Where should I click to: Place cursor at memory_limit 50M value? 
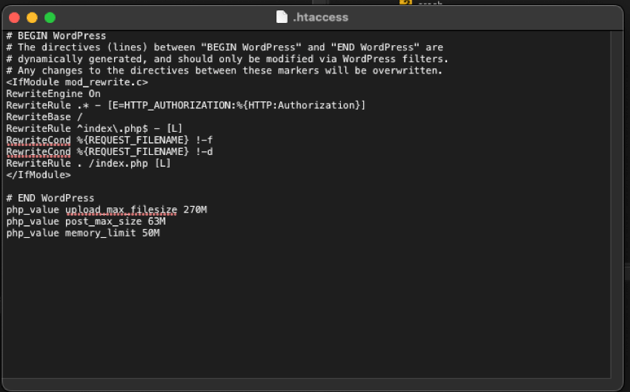pos(151,233)
